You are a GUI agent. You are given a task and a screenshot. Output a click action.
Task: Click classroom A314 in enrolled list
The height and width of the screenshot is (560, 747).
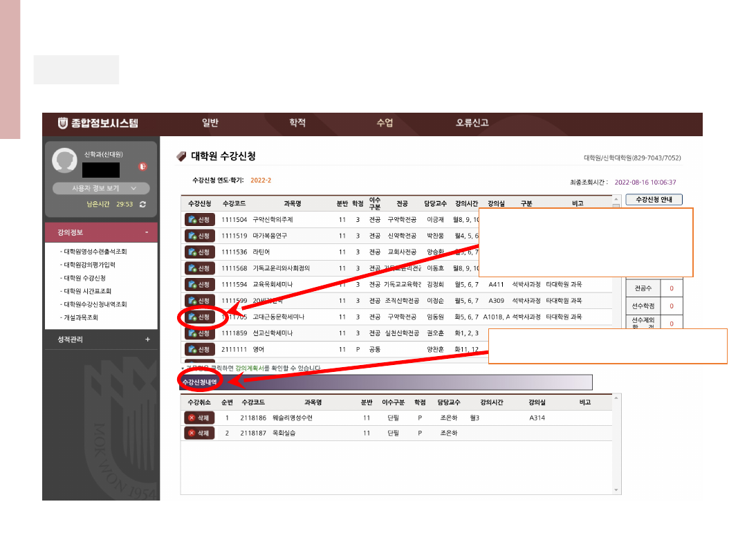pyautogui.click(x=537, y=418)
